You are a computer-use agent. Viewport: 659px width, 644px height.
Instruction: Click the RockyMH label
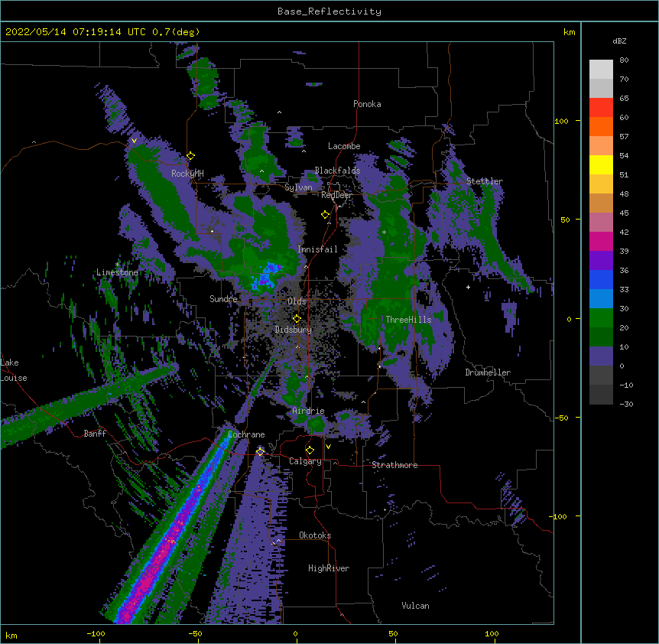[x=187, y=173]
